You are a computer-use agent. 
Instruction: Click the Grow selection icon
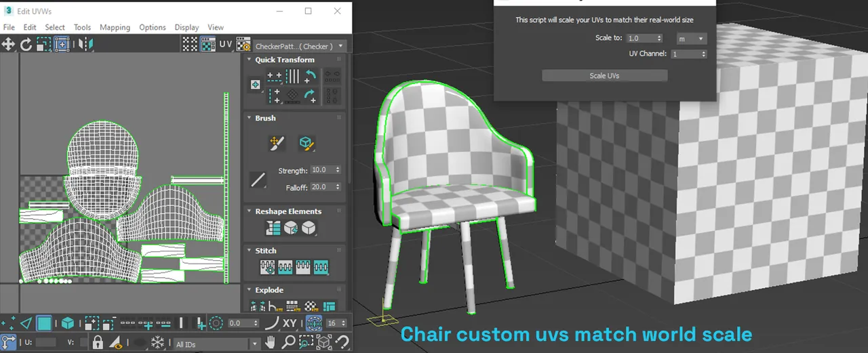click(x=92, y=323)
